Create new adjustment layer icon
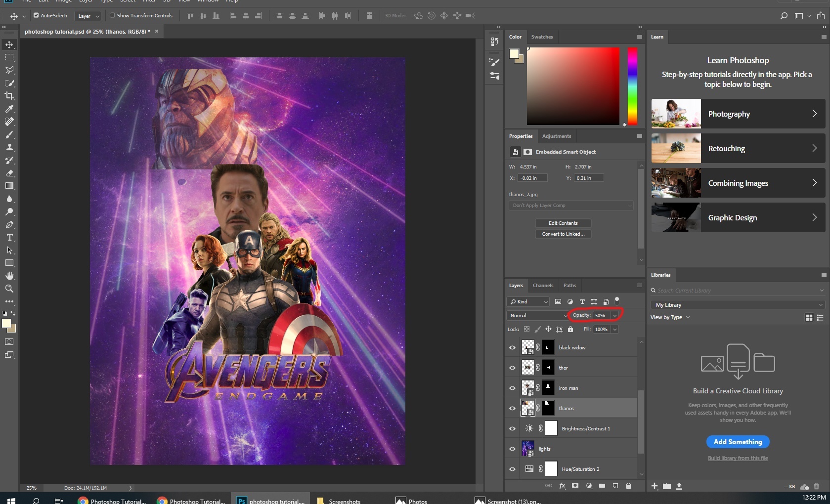The width and height of the screenshot is (830, 504). (589, 486)
